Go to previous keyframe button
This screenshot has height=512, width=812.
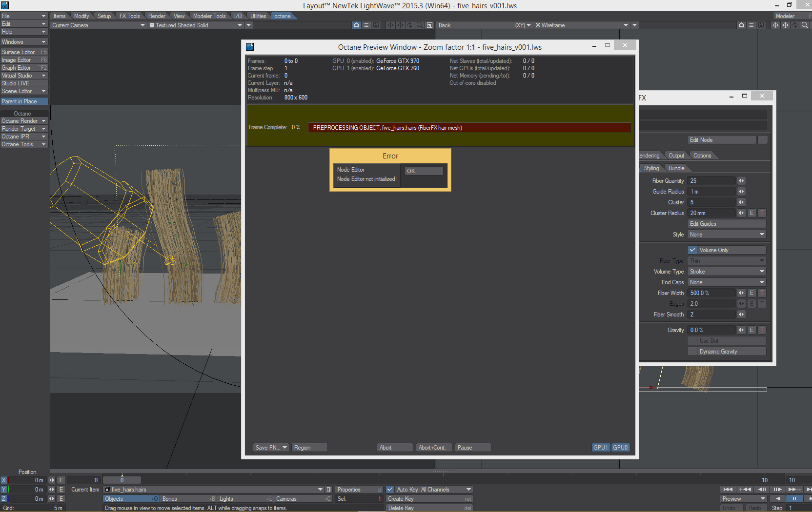(745, 490)
